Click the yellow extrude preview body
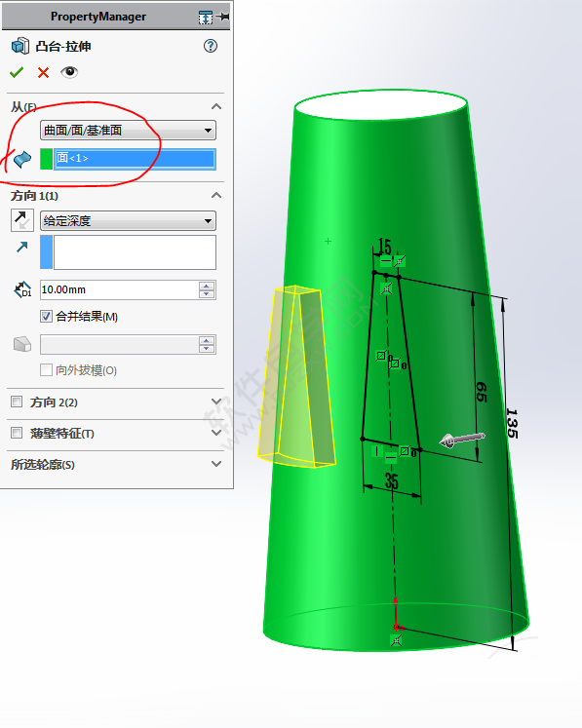 (x=296, y=377)
